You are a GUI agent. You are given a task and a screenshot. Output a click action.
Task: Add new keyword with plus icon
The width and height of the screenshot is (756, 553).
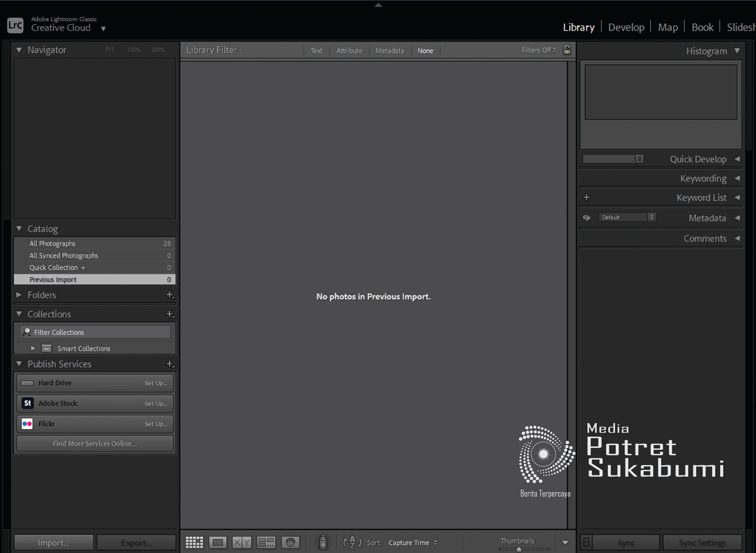pyautogui.click(x=586, y=198)
